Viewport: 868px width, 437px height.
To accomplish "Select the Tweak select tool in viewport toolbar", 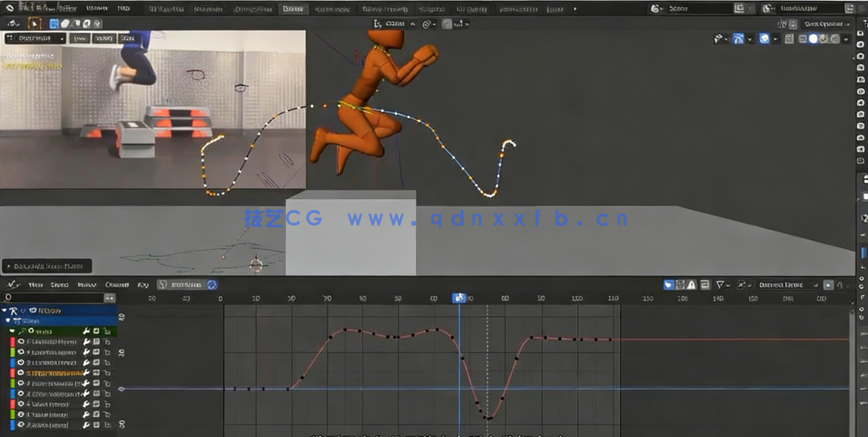I will click(34, 23).
